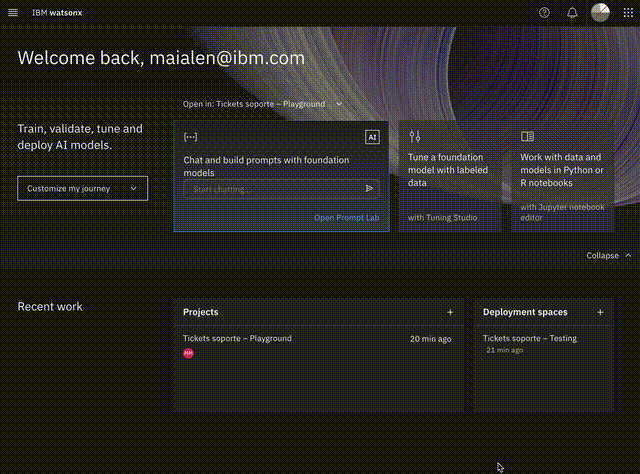Image resolution: width=640 pixels, height=474 pixels.
Task: Click 'with Jupyter notebook editor' caption
Action: pyautogui.click(x=562, y=212)
